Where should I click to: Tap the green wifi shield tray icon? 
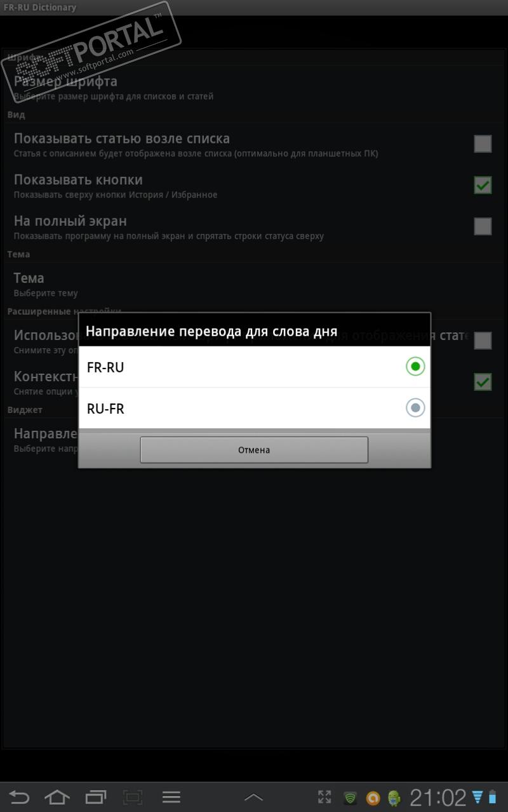(350, 798)
